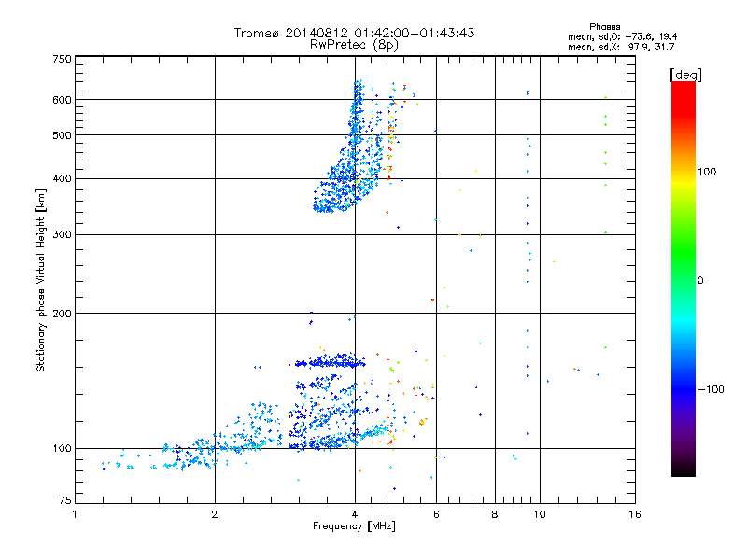
Task: Click the 'Stationary phase Virtual Height [km]' axis title
Action: 41,280
